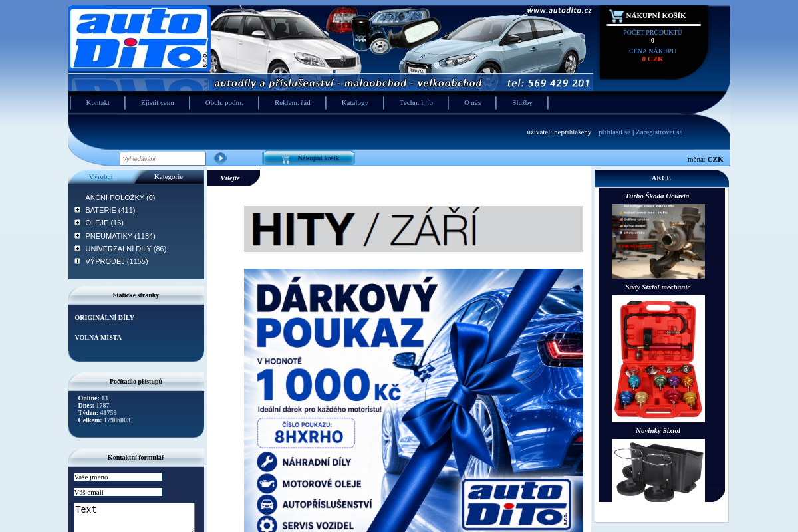Click the auto DiTo logo in header
The image size is (798, 532).
(140, 39)
